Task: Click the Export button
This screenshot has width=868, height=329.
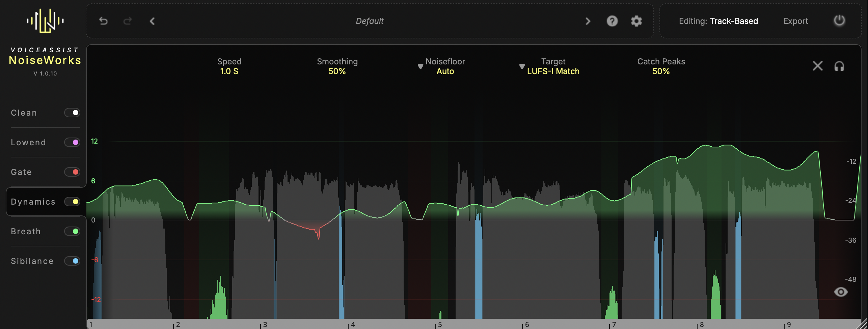Action: coord(795,21)
